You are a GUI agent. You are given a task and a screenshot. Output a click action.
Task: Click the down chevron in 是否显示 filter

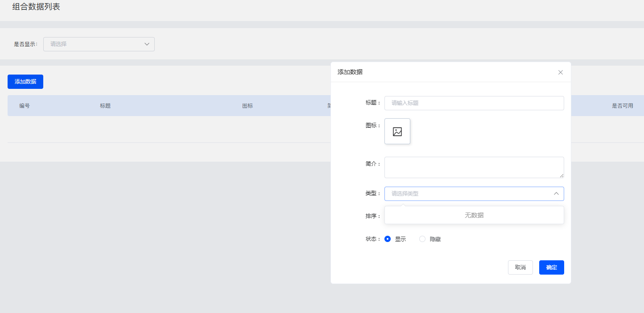(x=147, y=44)
